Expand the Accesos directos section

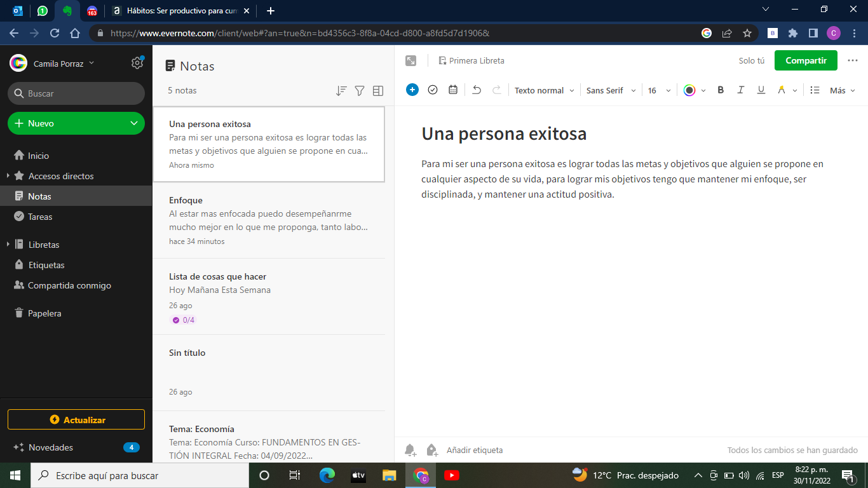(7, 176)
